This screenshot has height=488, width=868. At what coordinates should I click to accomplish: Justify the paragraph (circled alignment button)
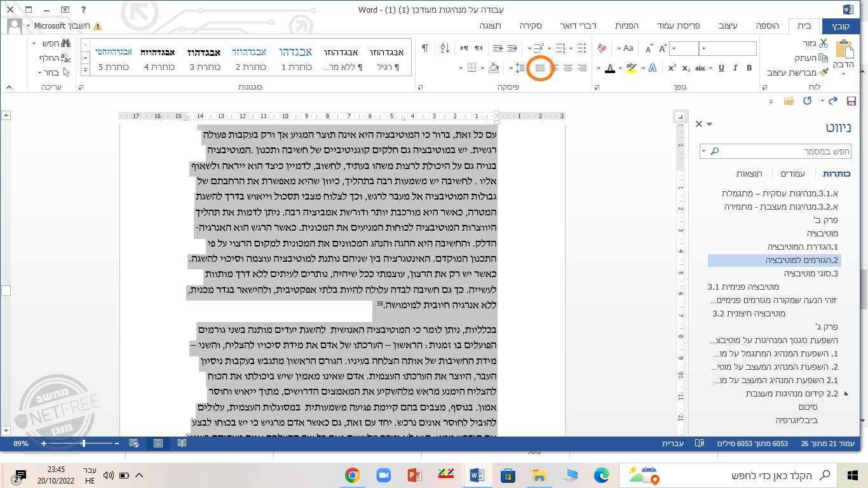[x=540, y=69]
